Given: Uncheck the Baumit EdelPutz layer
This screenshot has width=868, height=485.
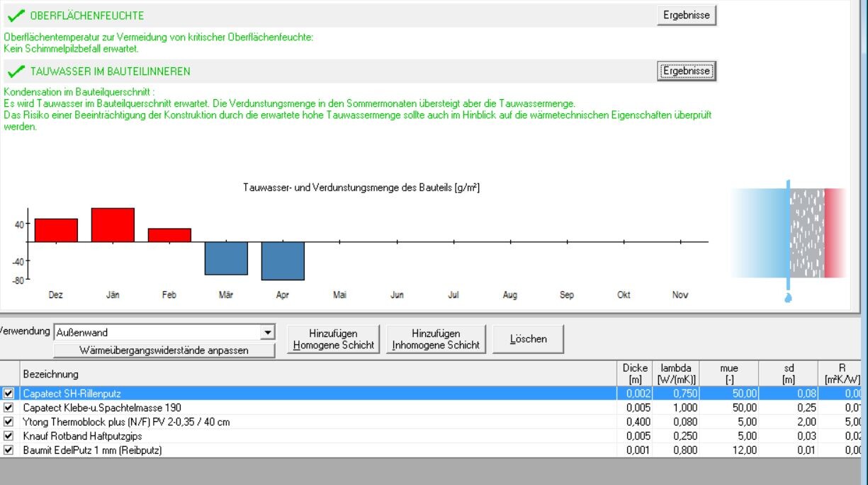Looking at the screenshot, I should (7, 449).
